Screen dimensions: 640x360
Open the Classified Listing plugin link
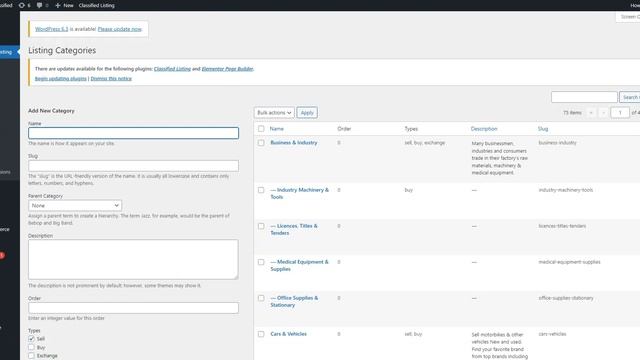tap(172, 69)
